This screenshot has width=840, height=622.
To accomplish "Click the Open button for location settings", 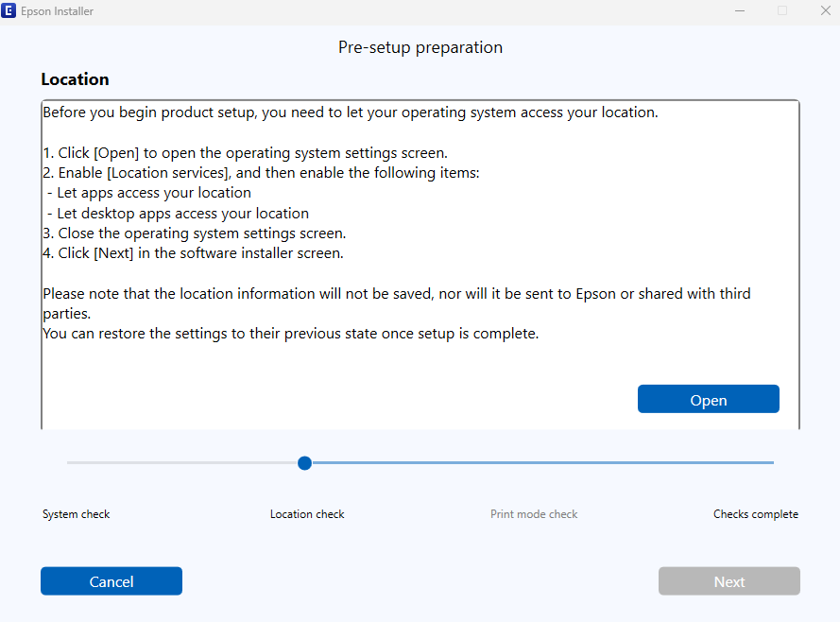I will click(709, 399).
